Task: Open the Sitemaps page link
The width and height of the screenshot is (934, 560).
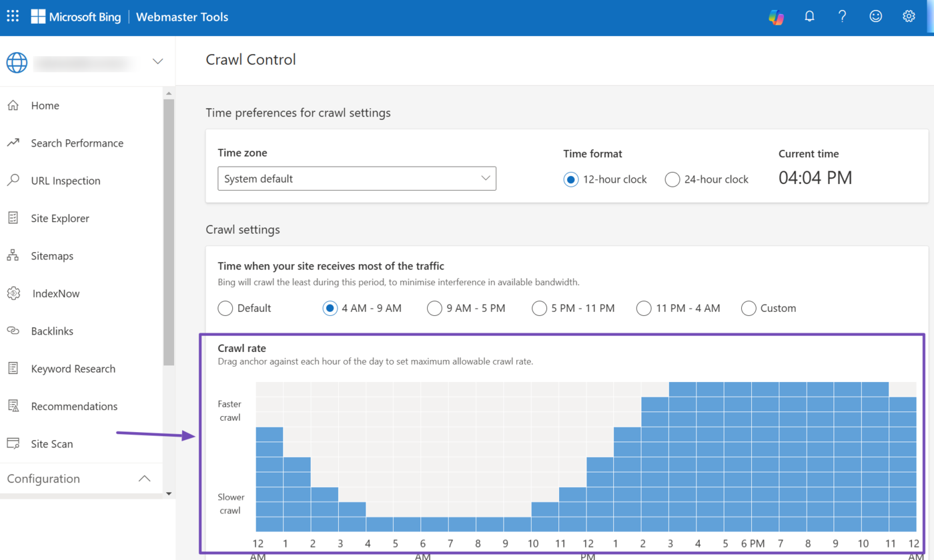Action: click(x=52, y=256)
